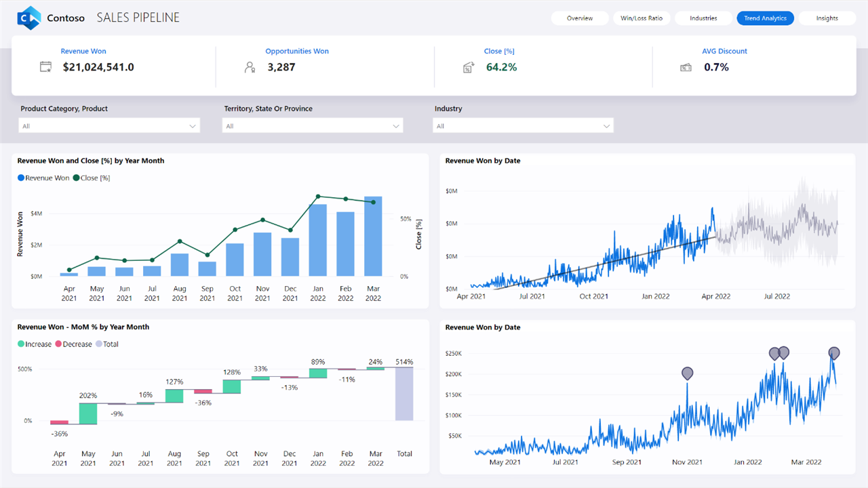
Task: Click the Revenue Won legend blue dot
Action: [x=21, y=178]
